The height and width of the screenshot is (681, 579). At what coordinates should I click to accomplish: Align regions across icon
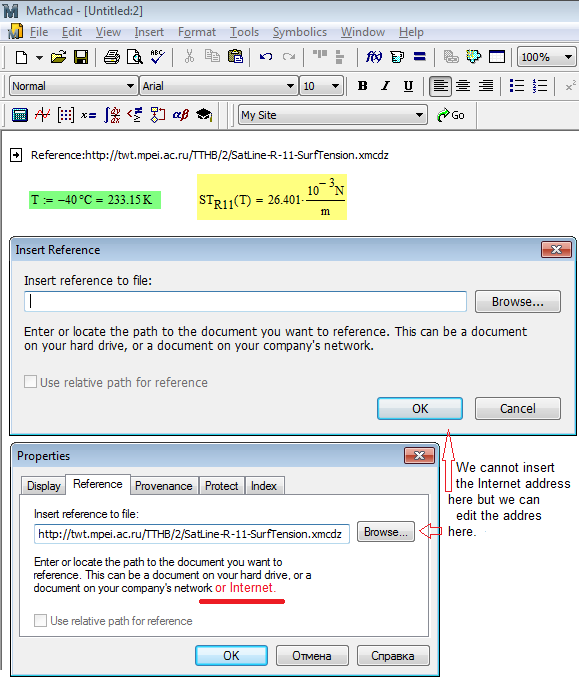coord(320,56)
